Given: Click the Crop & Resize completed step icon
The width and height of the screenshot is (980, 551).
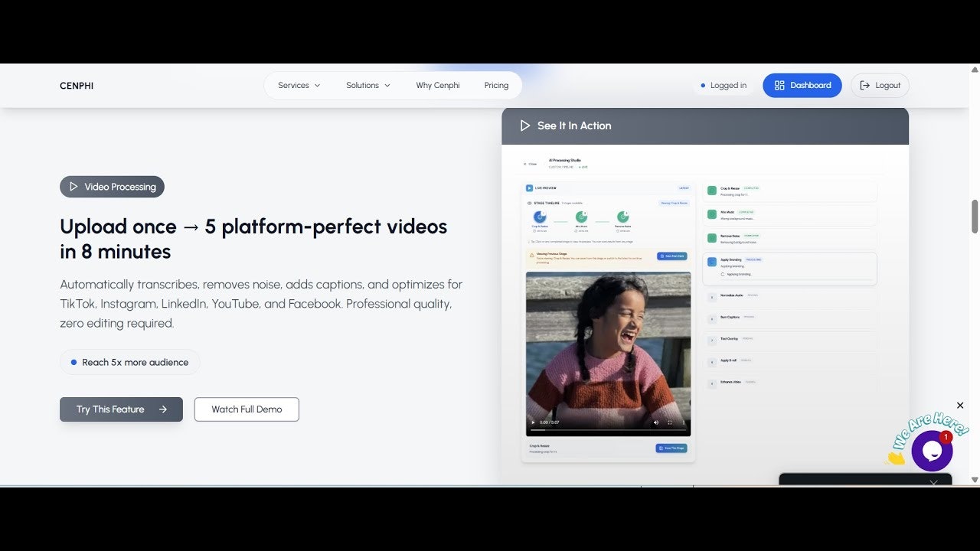Looking at the screenshot, I should tap(712, 191).
